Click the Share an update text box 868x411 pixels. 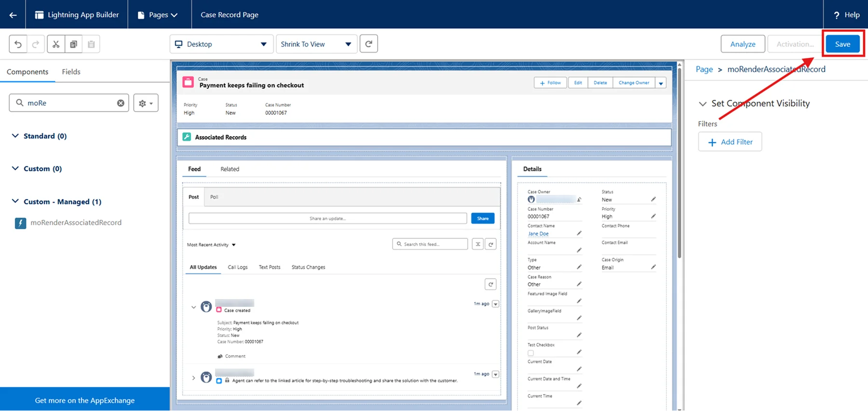(x=328, y=219)
